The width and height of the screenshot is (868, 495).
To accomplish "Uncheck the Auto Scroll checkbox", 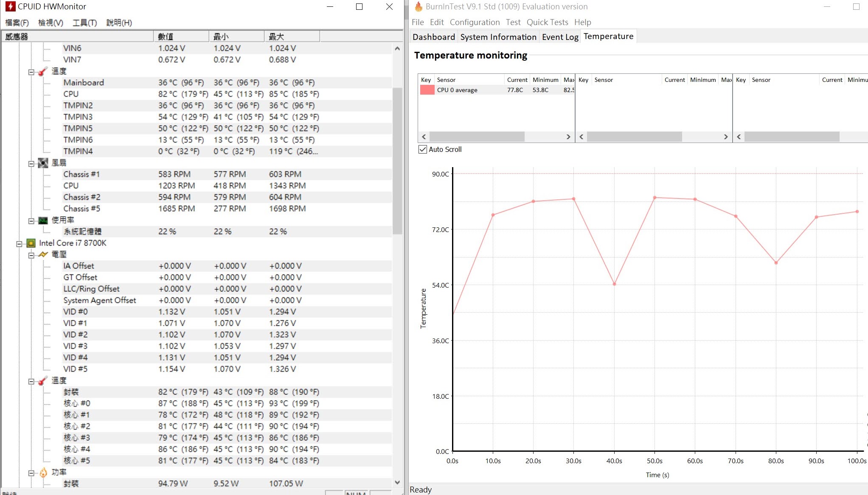I will click(423, 149).
